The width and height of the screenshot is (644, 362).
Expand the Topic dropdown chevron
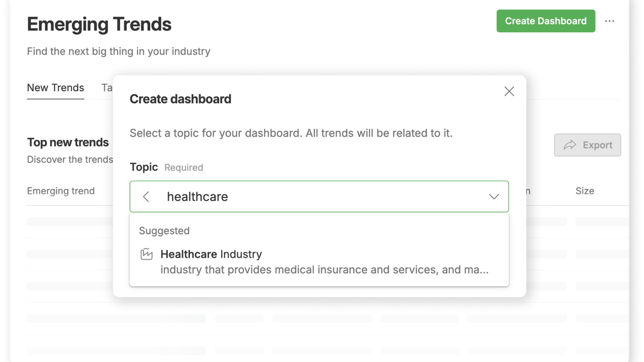494,197
